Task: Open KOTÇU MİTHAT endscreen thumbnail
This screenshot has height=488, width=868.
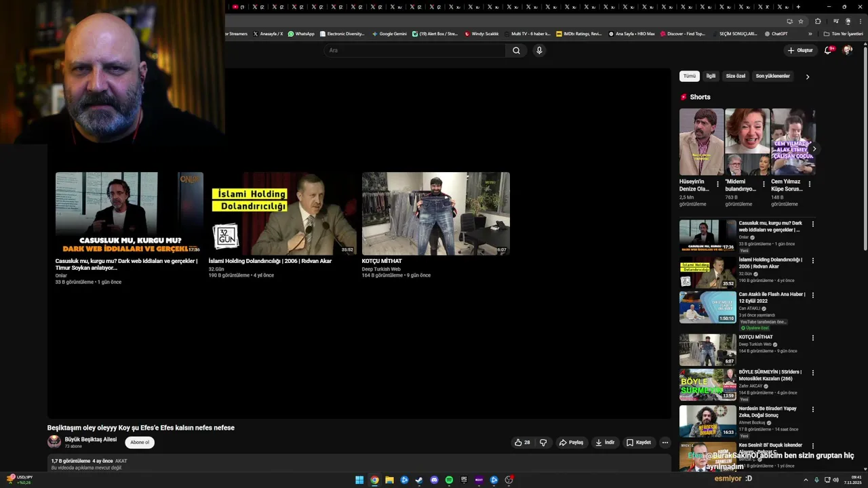Action: click(435, 213)
